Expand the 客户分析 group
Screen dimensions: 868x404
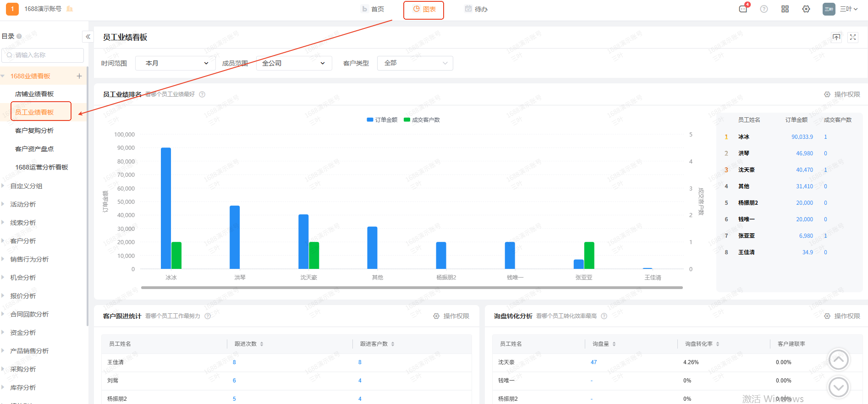tap(3, 241)
